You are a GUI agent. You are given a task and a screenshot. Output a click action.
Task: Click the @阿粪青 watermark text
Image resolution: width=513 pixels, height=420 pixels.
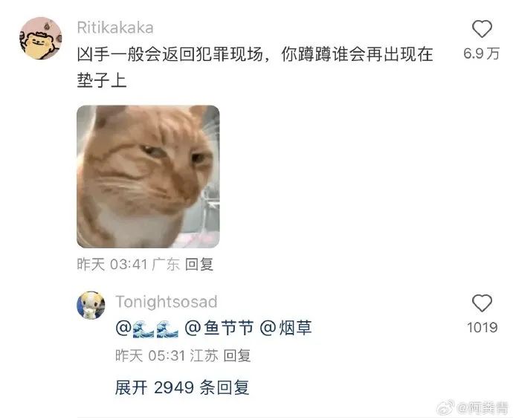(482, 407)
